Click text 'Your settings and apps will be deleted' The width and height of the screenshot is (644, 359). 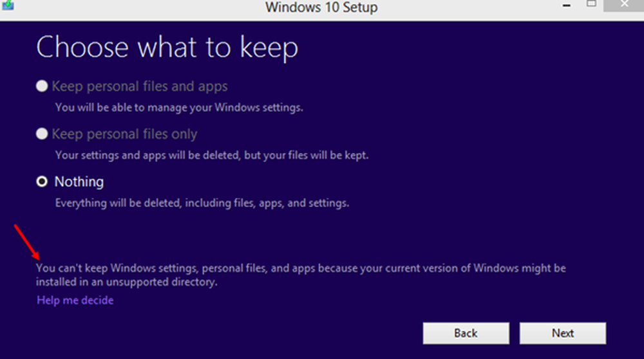(x=148, y=156)
